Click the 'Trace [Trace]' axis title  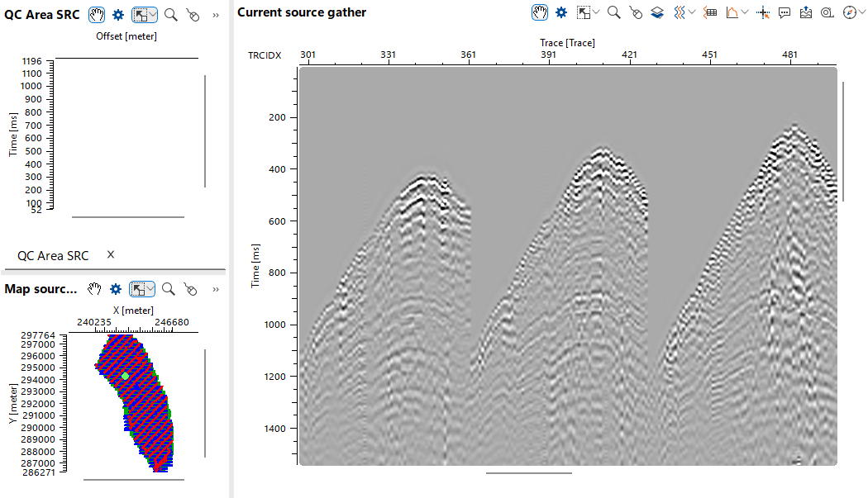coord(567,43)
